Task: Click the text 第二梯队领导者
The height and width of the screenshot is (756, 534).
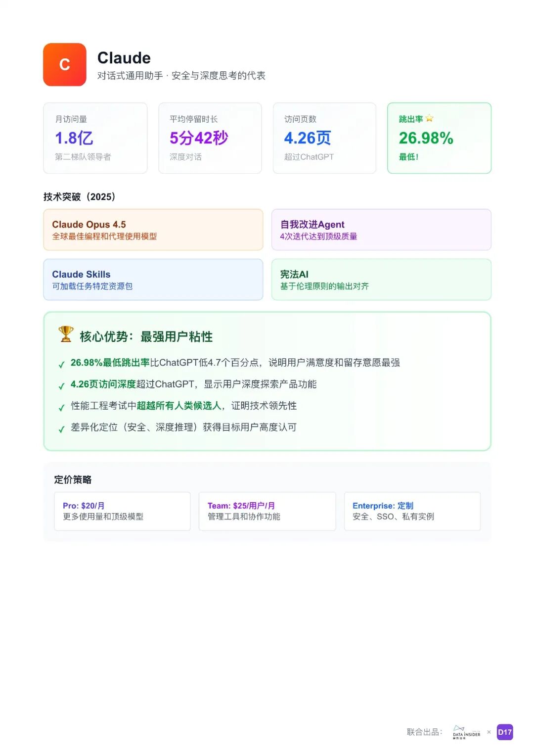Action: (x=83, y=157)
